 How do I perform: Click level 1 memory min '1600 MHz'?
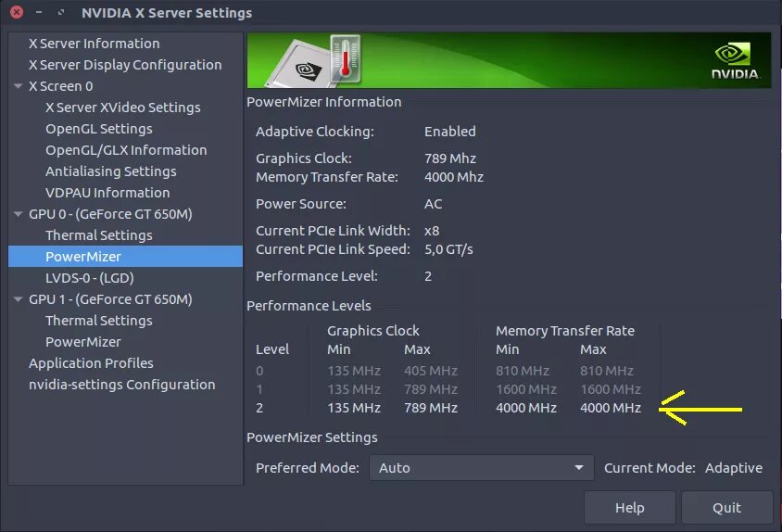(526, 389)
